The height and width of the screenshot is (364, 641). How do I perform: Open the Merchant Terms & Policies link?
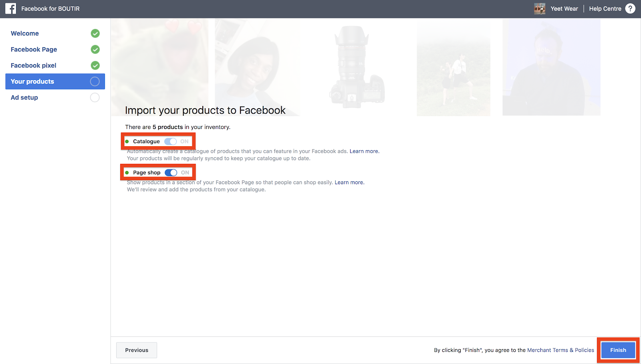click(560, 350)
